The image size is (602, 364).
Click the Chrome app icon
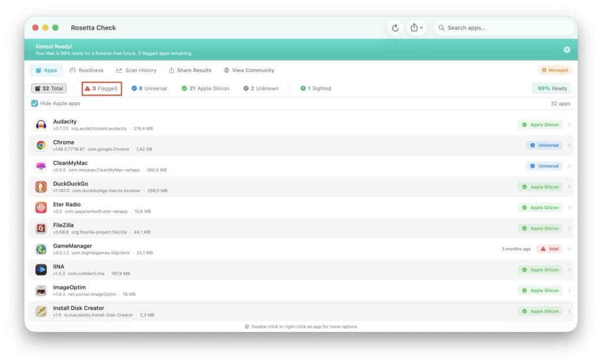pyautogui.click(x=41, y=146)
